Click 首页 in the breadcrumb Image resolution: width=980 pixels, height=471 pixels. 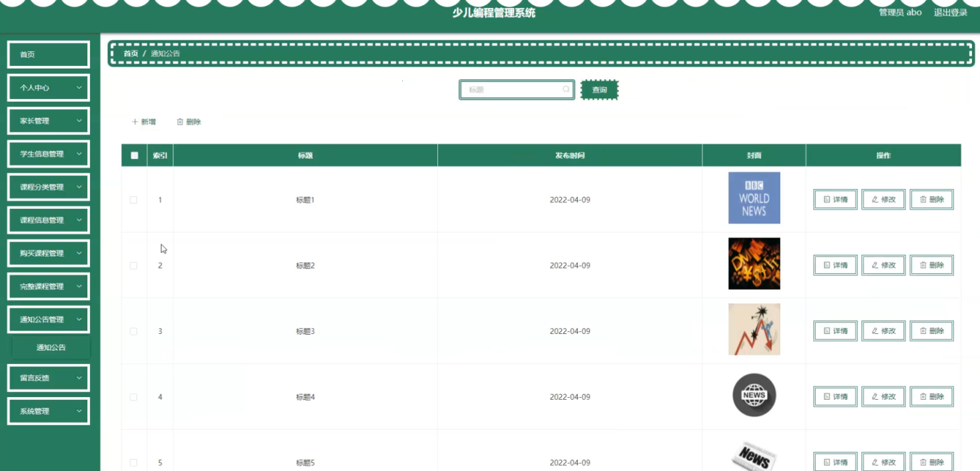(x=131, y=53)
